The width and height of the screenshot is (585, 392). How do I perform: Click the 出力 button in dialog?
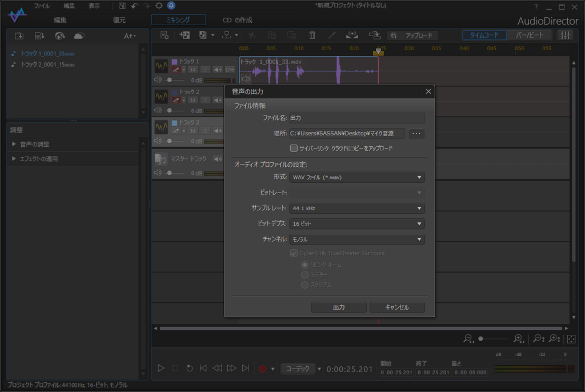click(x=339, y=307)
